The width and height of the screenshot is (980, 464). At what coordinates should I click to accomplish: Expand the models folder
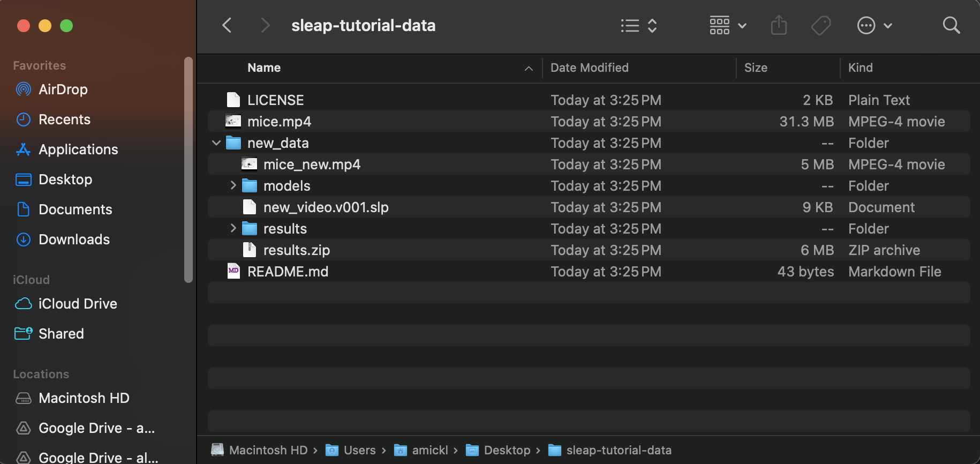233,185
